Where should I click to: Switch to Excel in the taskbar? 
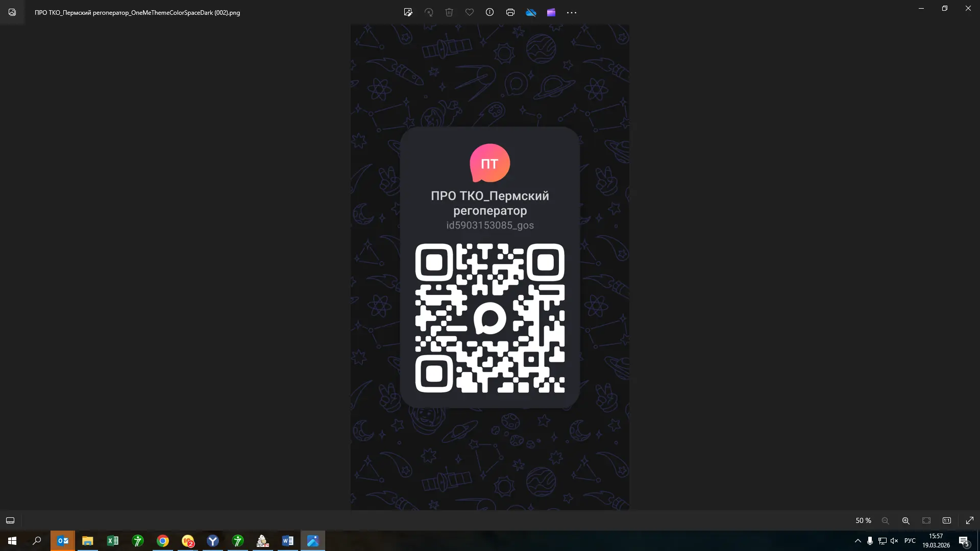click(x=113, y=541)
